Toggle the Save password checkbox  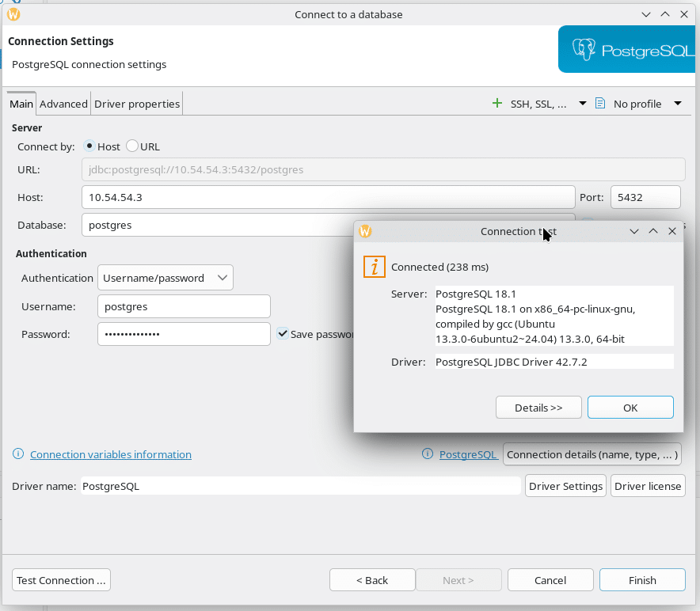tap(283, 334)
